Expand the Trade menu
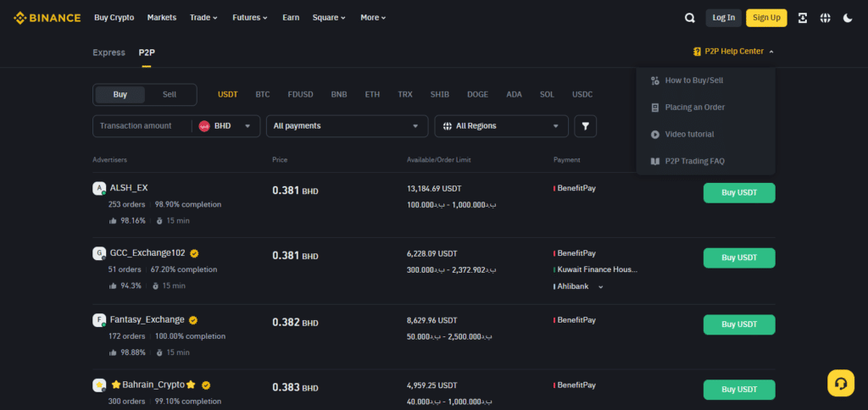 coord(203,18)
